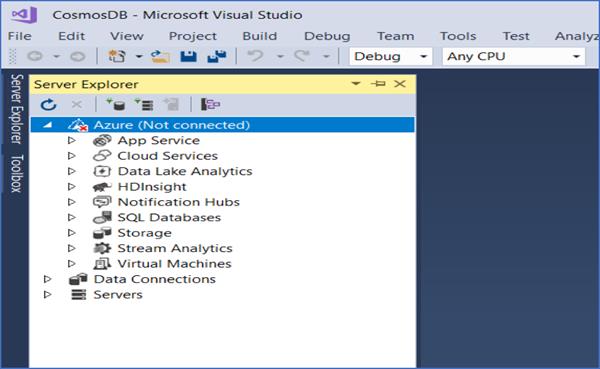
Task: Expand the SQL Databases node
Action: [x=71, y=217]
